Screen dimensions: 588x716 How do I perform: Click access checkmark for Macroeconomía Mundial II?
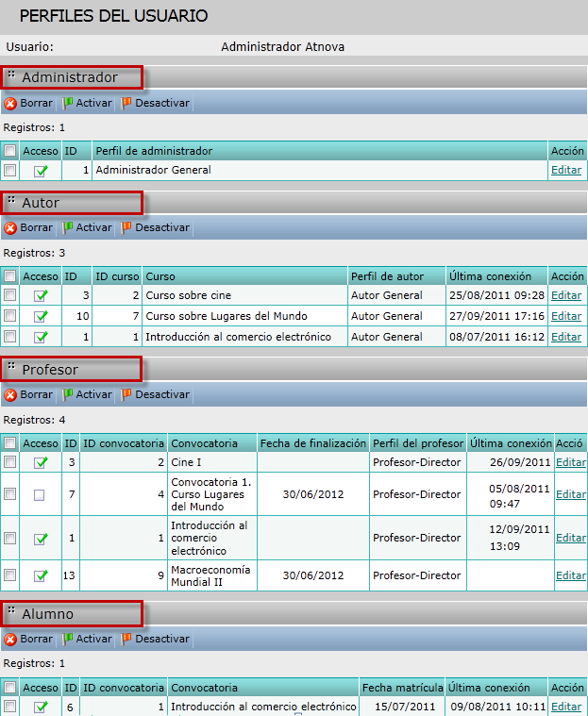click(x=41, y=575)
